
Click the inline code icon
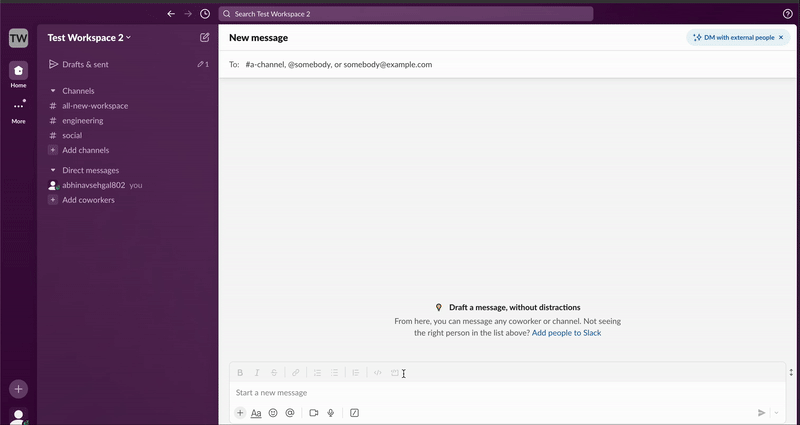pos(378,373)
